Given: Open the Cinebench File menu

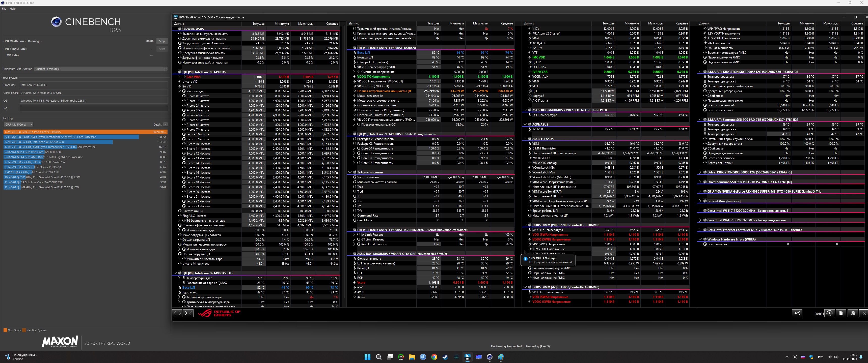Looking at the screenshot, I should point(4,9).
